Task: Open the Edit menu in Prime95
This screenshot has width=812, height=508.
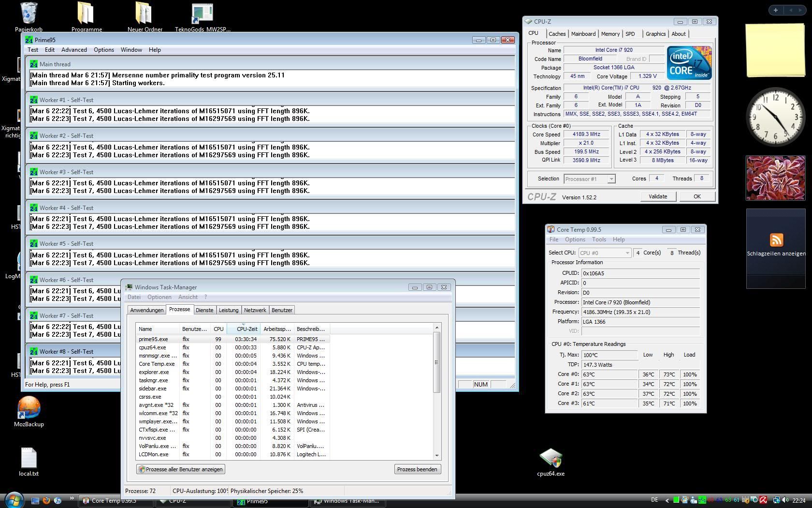Action: tap(50, 50)
